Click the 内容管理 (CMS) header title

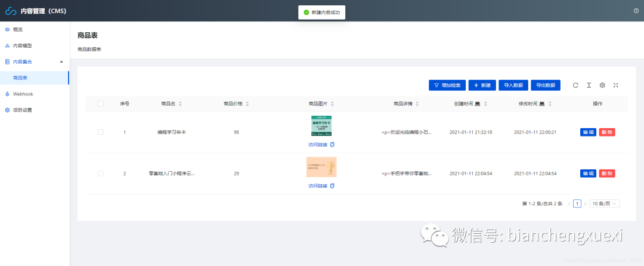coord(44,11)
